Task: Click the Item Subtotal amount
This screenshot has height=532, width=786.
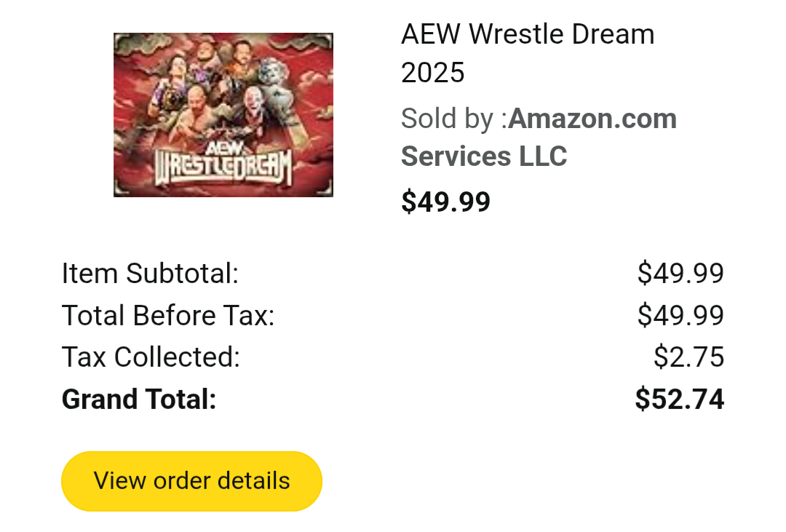Action: (x=680, y=274)
